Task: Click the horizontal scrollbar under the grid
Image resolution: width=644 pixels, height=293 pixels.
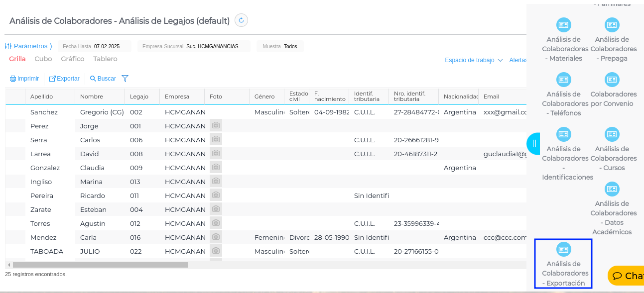Action: tap(100, 265)
